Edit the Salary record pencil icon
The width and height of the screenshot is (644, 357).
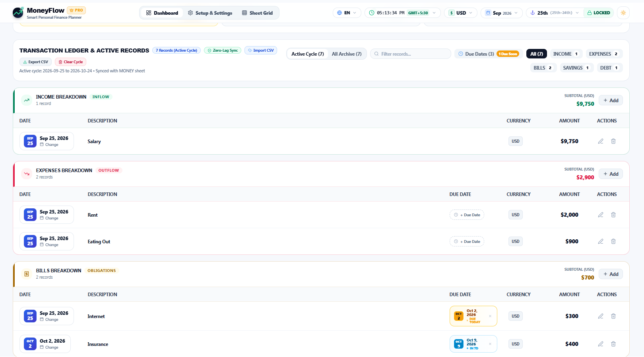601,141
